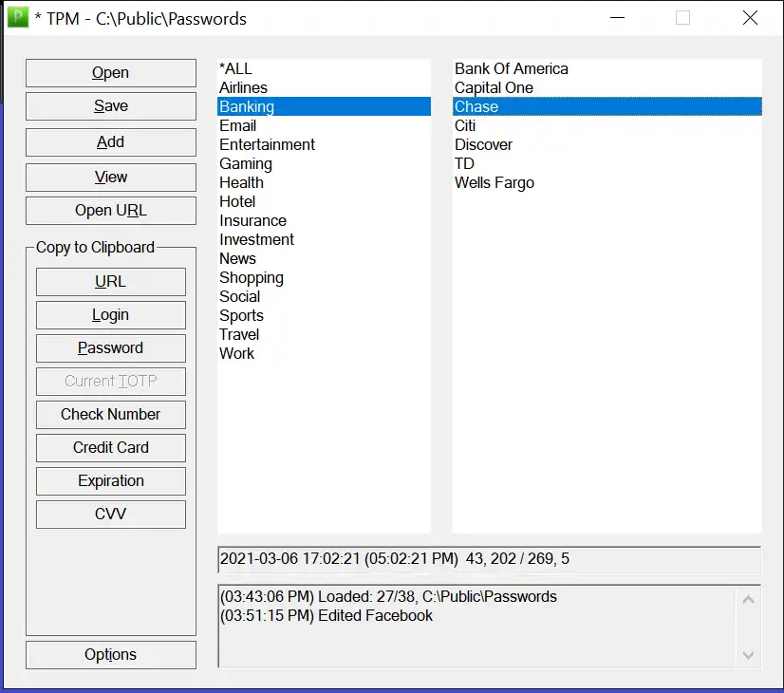Viewport: 784px width, 693px height.
Task: Copy CVV to clipboard
Action: tap(110, 514)
